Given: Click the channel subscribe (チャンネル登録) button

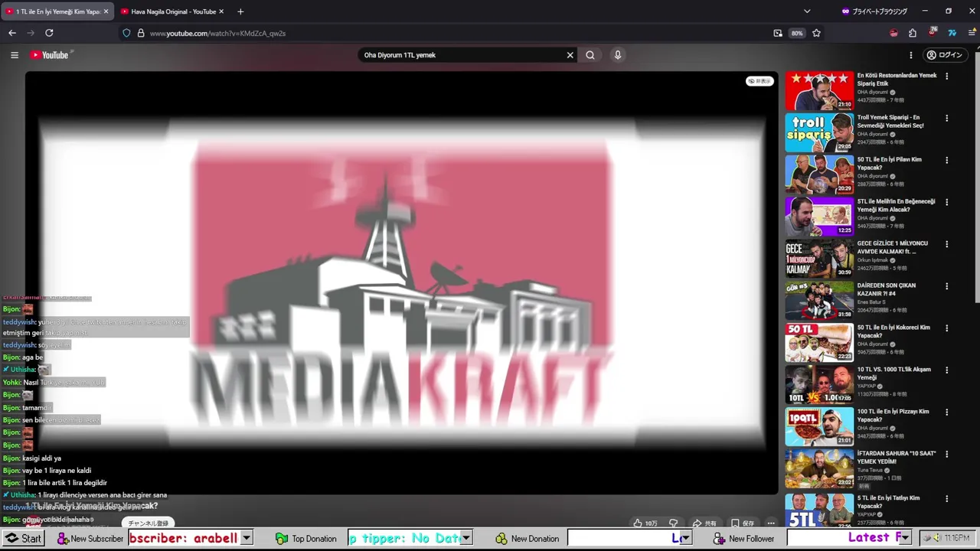Looking at the screenshot, I should pyautogui.click(x=148, y=523).
